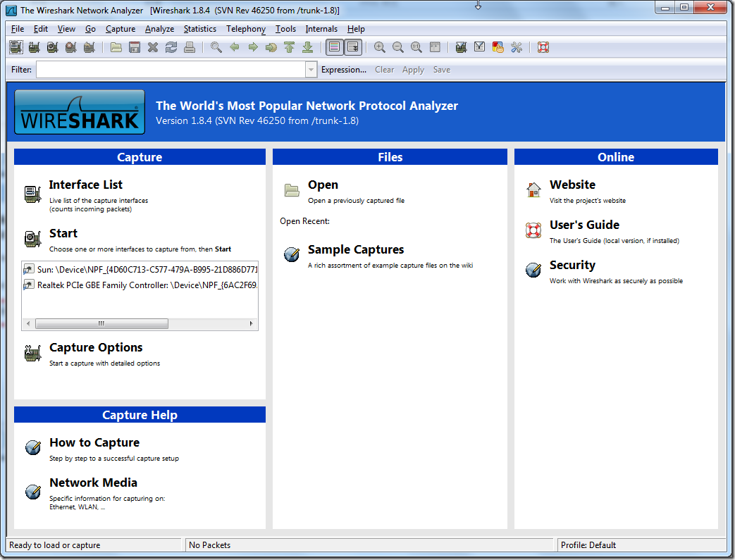Open the Telephony menu
Image resolution: width=735 pixels, height=560 pixels.
[246, 29]
